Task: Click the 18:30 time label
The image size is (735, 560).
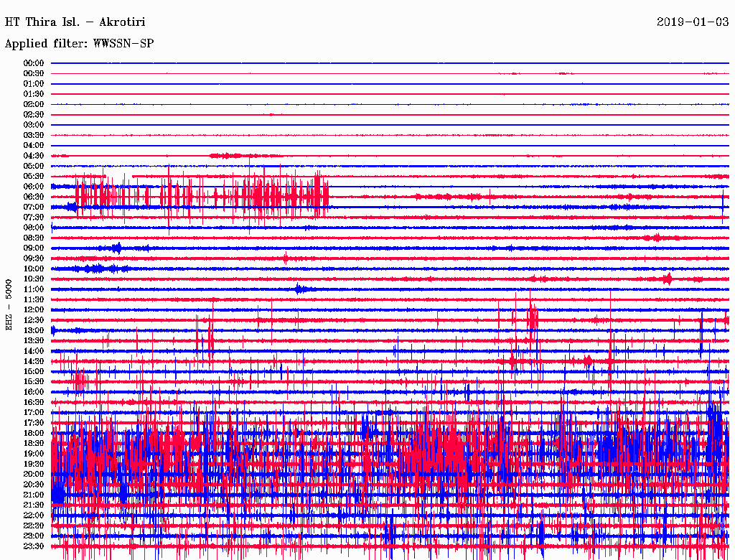Action: tap(34, 443)
